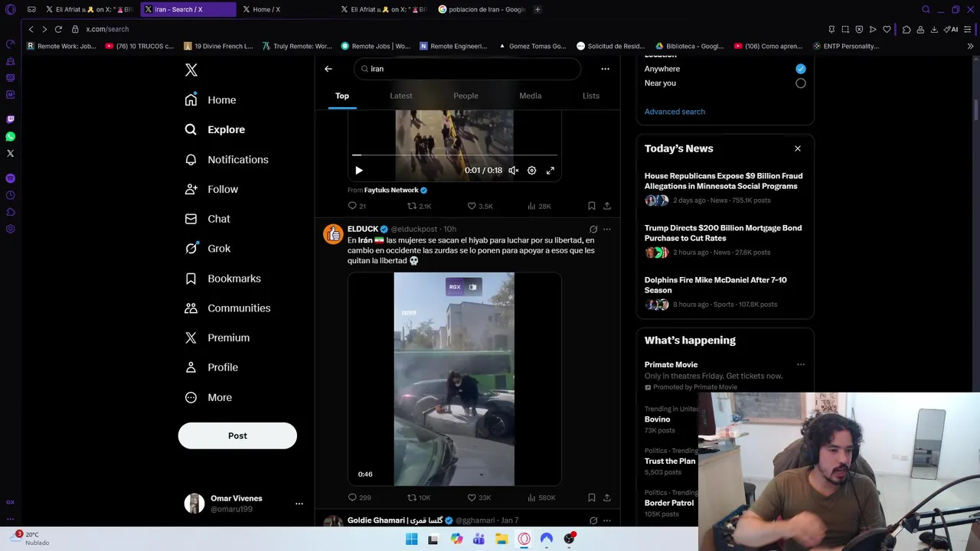
Task: Repost ELDUCK post with 10K reposts
Action: coord(419,497)
